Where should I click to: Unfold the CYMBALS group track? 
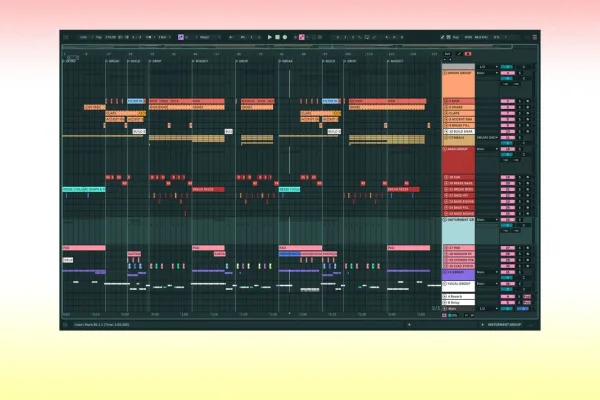click(445, 138)
